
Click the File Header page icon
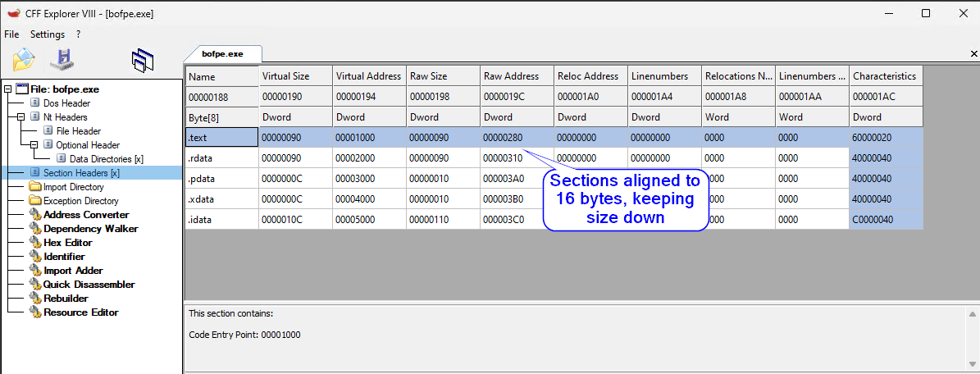pyautogui.click(x=48, y=131)
